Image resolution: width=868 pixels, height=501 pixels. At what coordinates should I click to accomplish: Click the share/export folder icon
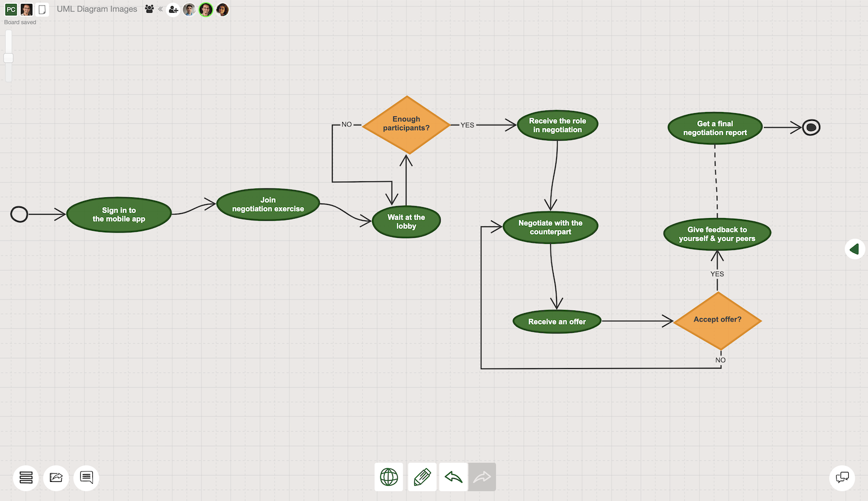[56, 477]
